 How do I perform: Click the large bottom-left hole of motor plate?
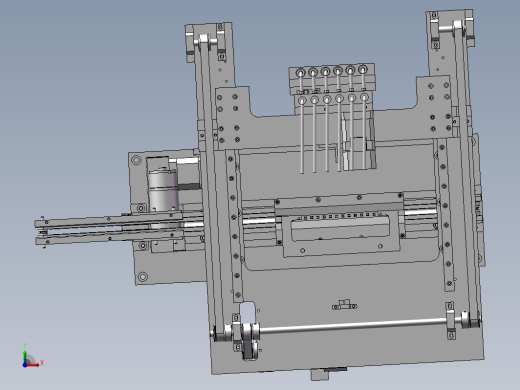click(x=143, y=276)
